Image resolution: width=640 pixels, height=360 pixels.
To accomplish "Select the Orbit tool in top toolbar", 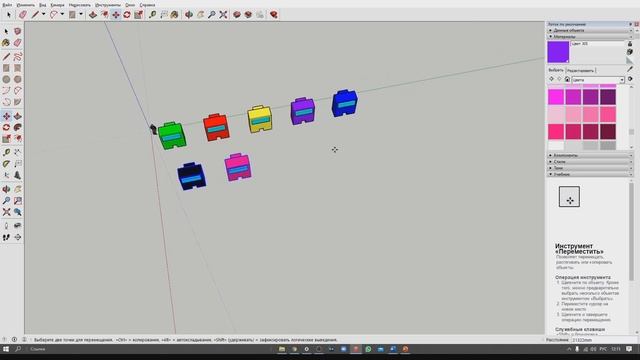I will click(x=189, y=15).
